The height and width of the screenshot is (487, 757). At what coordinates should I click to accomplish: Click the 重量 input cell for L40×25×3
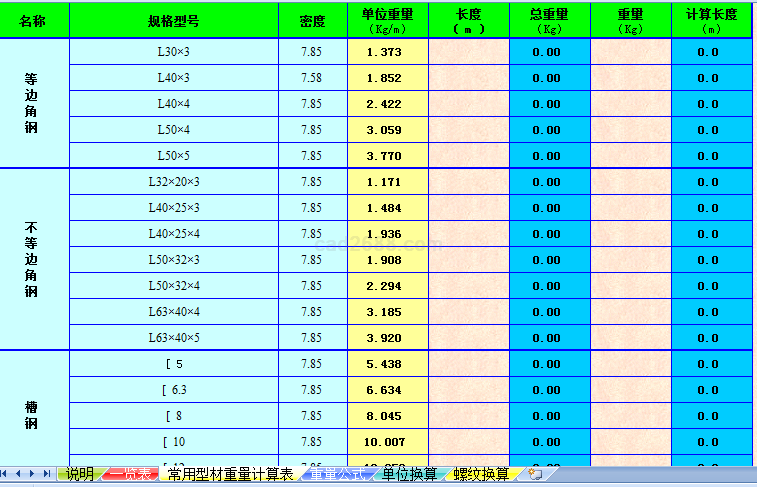630,208
